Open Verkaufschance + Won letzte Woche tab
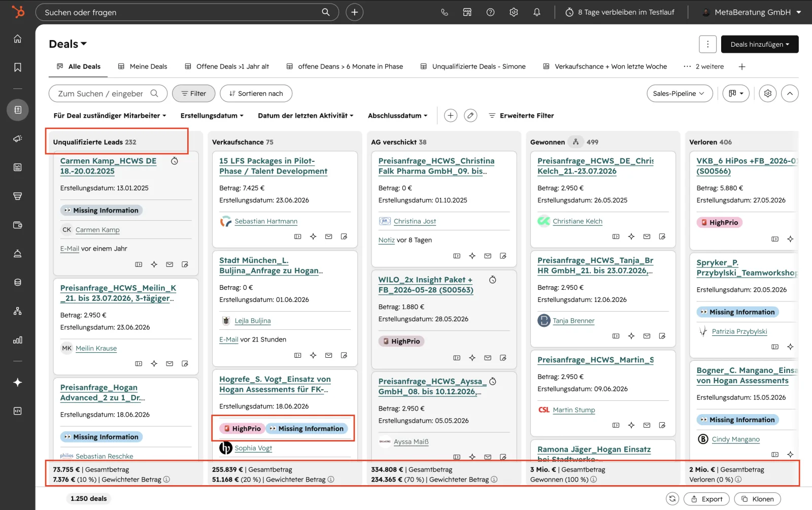The width and height of the screenshot is (812, 510). click(605, 66)
